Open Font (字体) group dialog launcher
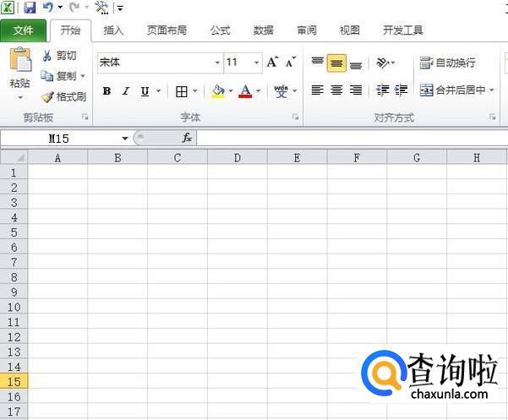 pos(295,117)
